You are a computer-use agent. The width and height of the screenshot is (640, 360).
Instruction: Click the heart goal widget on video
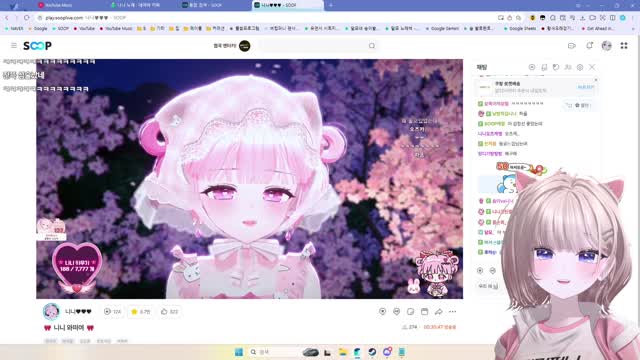click(77, 268)
